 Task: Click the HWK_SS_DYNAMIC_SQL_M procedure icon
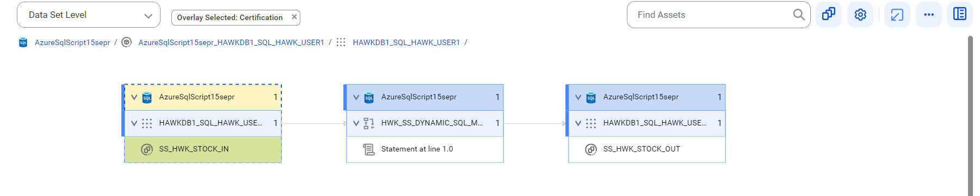tap(369, 123)
